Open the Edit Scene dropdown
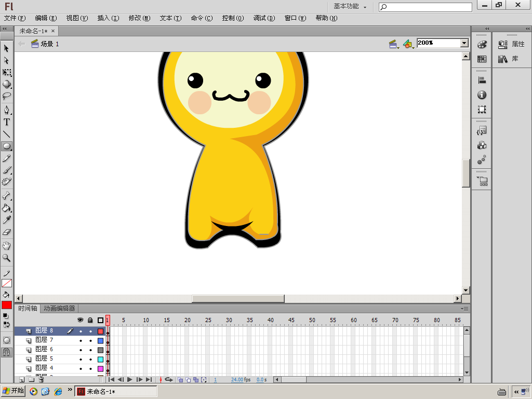This screenshot has height=399, width=532. click(393, 44)
